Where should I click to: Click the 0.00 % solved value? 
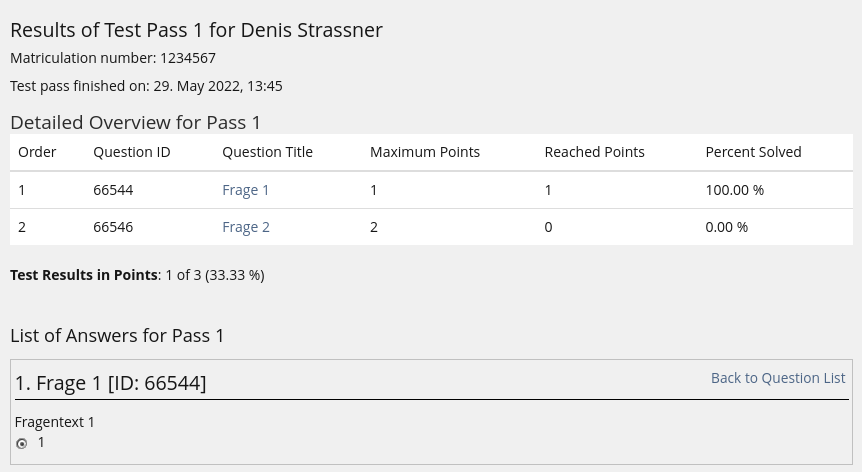[x=726, y=227]
